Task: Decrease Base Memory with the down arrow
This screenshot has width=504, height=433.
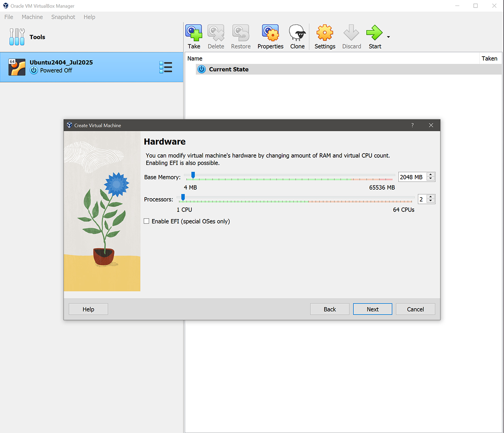Action: 430,180
